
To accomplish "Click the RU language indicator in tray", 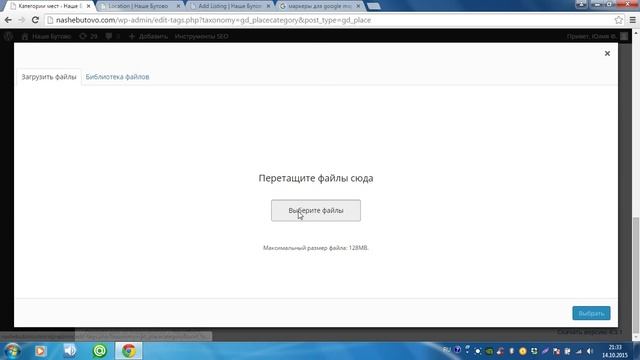I will coord(447,350).
